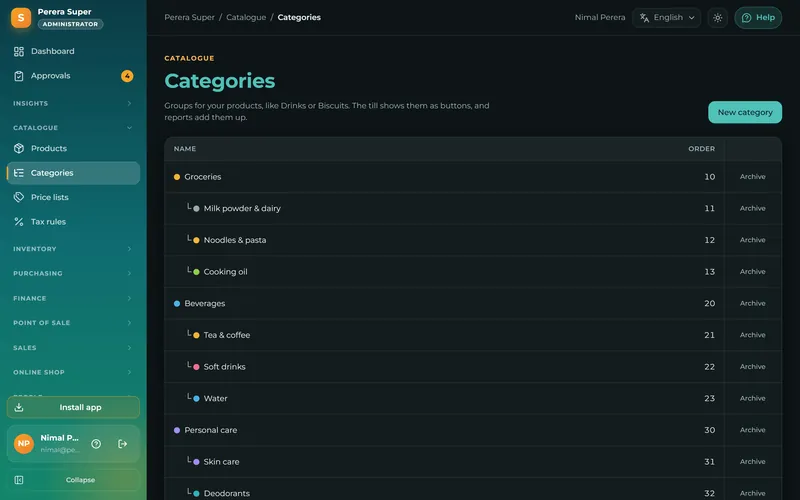
Task: Click the purple color dot for Personal care
Action: click(x=177, y=430)
